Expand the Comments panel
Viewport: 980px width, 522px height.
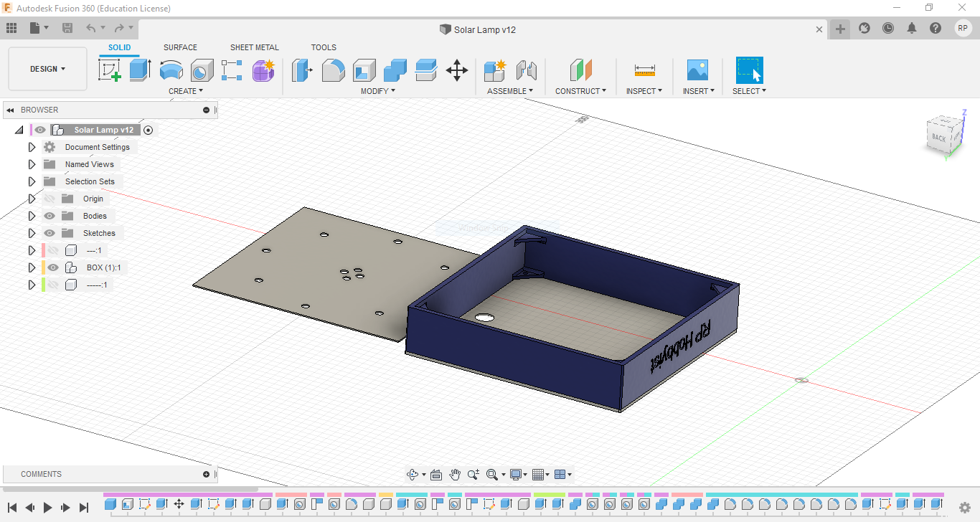[x=207, y=474]
